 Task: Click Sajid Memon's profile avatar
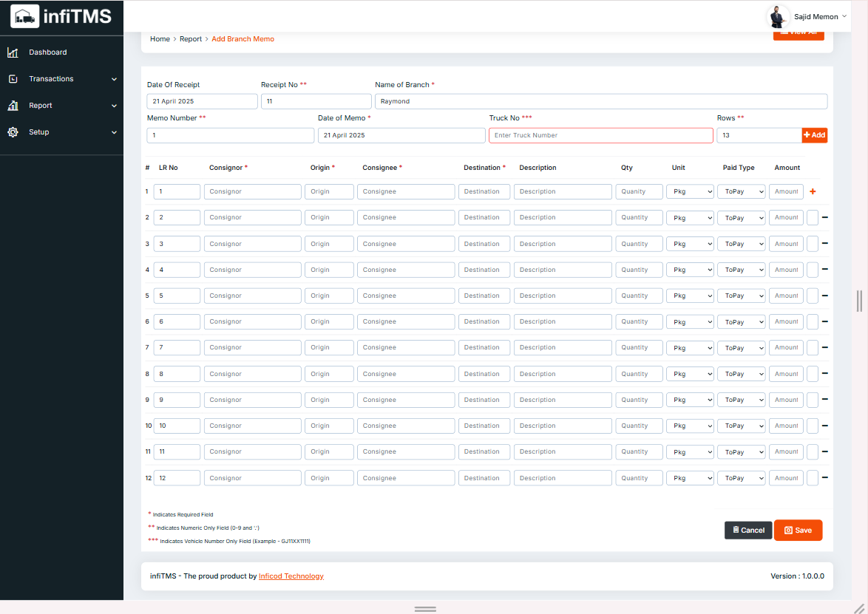point(777,16)
